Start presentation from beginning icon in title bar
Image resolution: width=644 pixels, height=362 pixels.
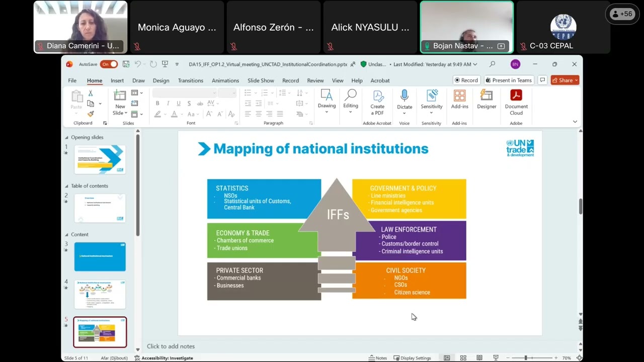click(x=165, y=64)
